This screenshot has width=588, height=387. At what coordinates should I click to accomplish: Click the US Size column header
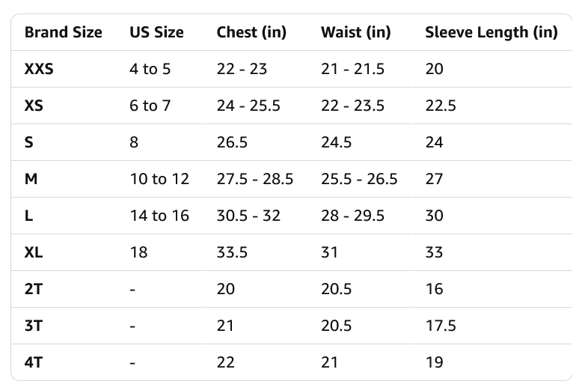tap(156, 33)
